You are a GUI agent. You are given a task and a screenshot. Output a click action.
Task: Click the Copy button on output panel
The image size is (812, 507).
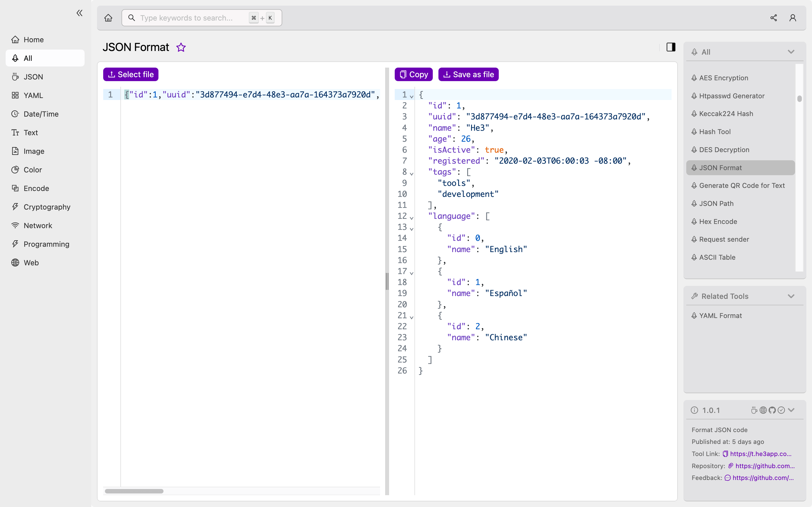[x=413, y=74]
